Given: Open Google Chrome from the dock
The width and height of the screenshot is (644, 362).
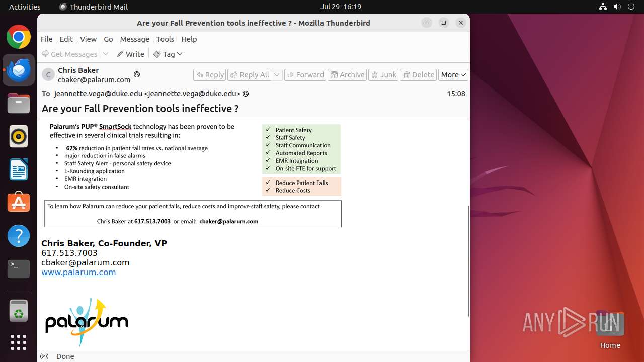Looking at the screenshot, I should tap(19, 37).
